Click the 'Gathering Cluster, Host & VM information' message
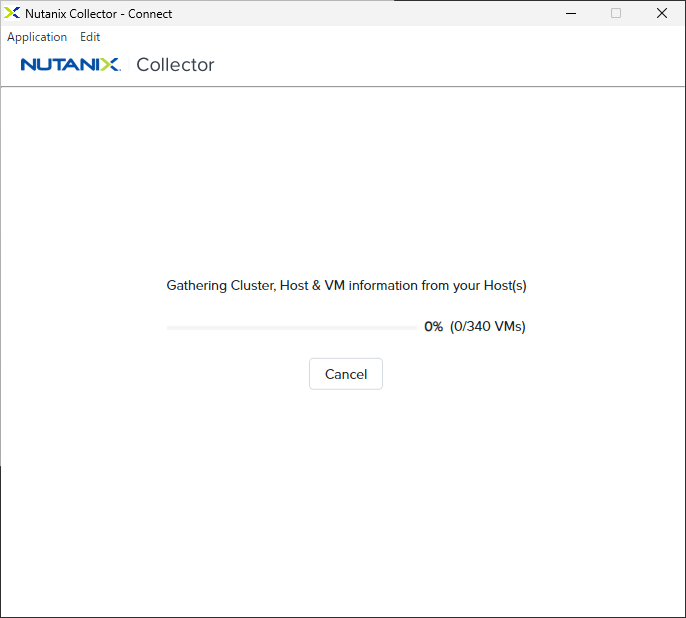The height and width of the screenshot is (618, 686). 346,286
